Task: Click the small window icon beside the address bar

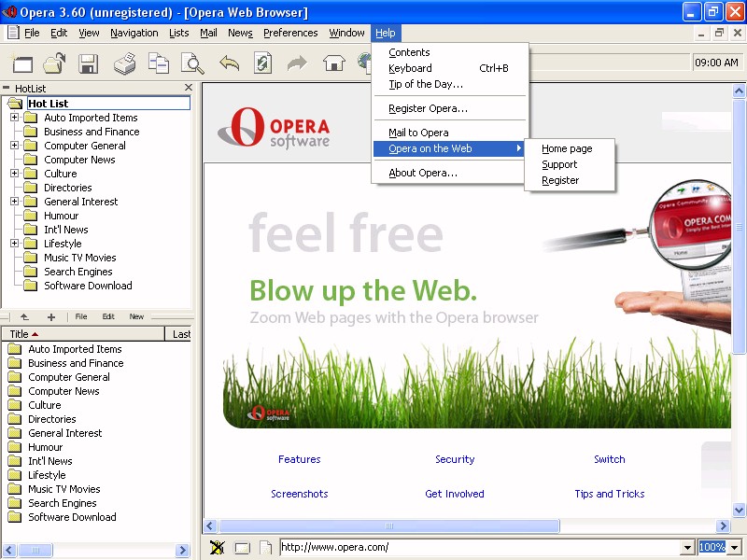Action: (242, 548)
